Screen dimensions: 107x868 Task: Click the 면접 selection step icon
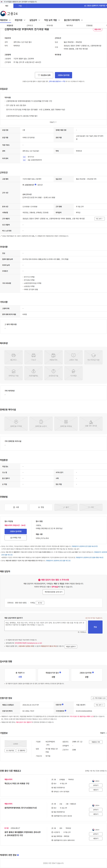coord(41,507)
